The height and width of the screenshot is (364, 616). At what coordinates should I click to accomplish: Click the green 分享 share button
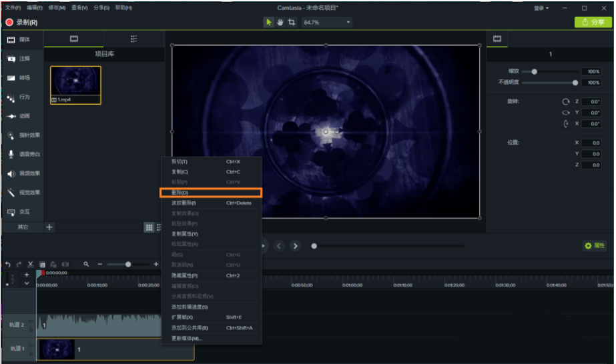(x=593, y=22)
